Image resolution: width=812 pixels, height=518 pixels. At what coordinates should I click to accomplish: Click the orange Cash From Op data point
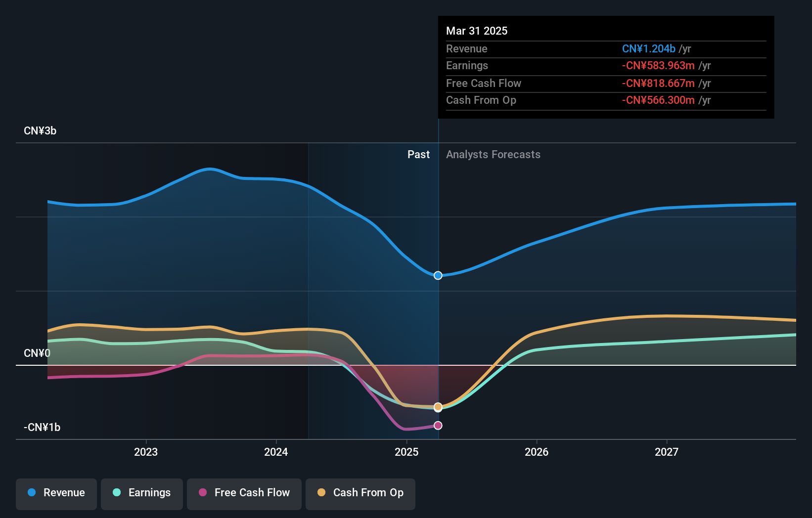(438, 407)
